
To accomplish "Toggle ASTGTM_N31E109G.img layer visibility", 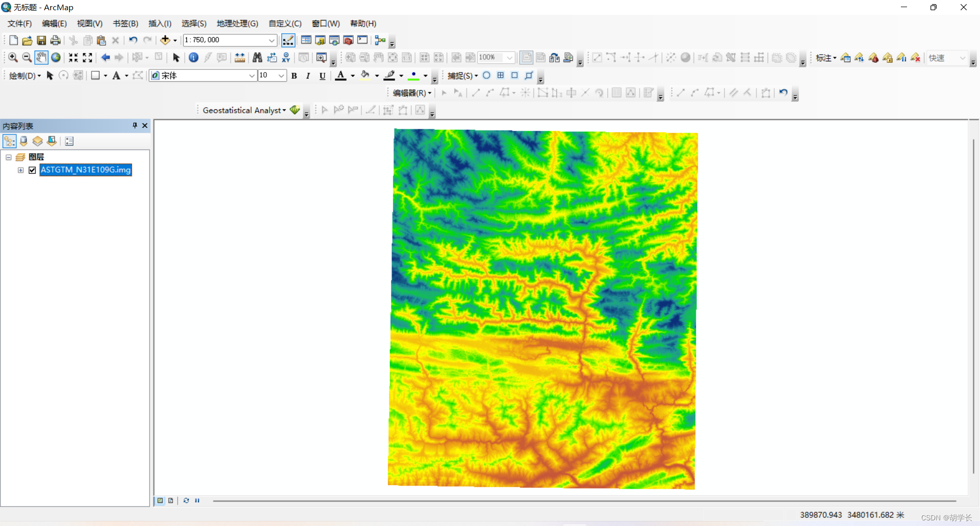I will click(32, 170).
